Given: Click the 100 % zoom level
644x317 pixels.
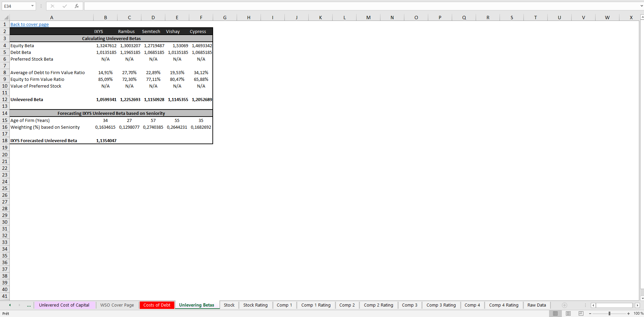Looking at the screenshot, I should [638, 314].
